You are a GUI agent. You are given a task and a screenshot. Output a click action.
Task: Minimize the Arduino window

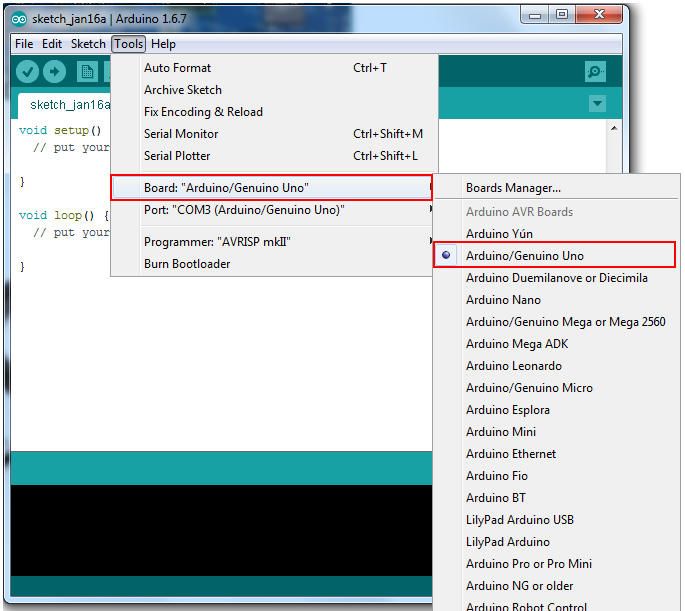(535, 16)
